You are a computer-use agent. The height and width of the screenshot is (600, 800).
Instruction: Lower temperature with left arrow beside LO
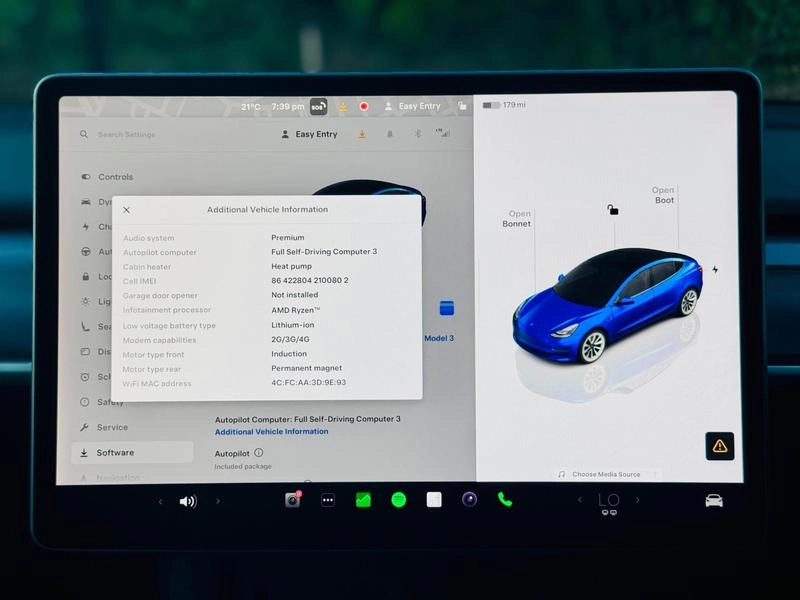coord(580,500)
